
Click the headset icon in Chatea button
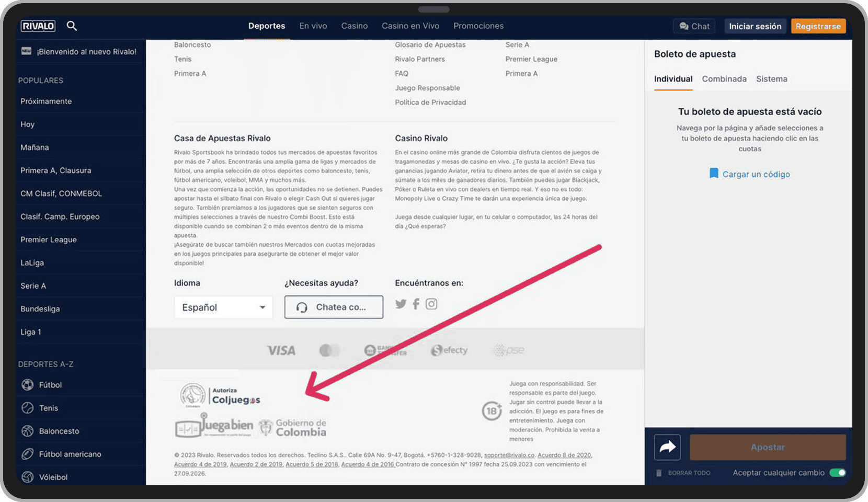pos(302,307)
